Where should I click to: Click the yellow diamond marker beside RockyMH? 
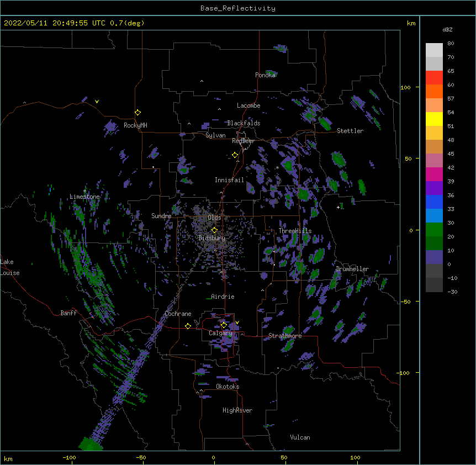coord(137,113)
